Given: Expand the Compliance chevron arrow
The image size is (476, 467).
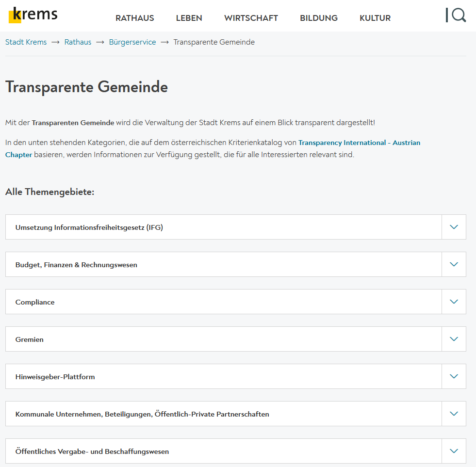Looking at the screenshot, I should [x=454, y=302].
